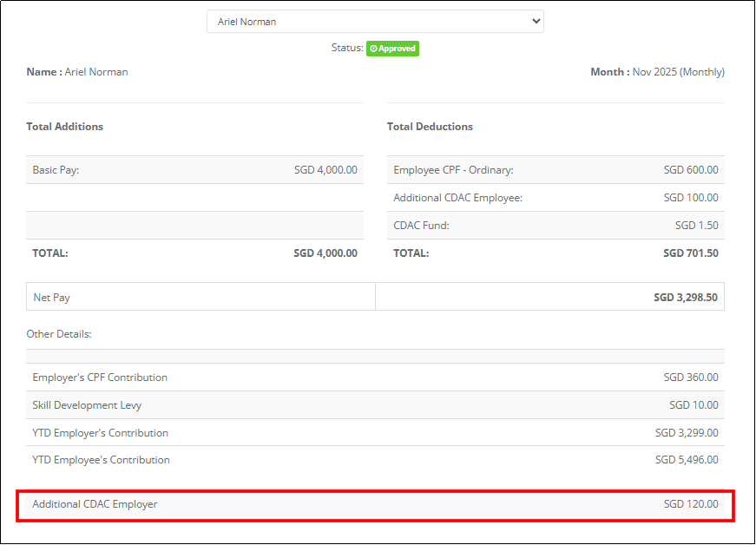Click the Basic Pay label

56,170
